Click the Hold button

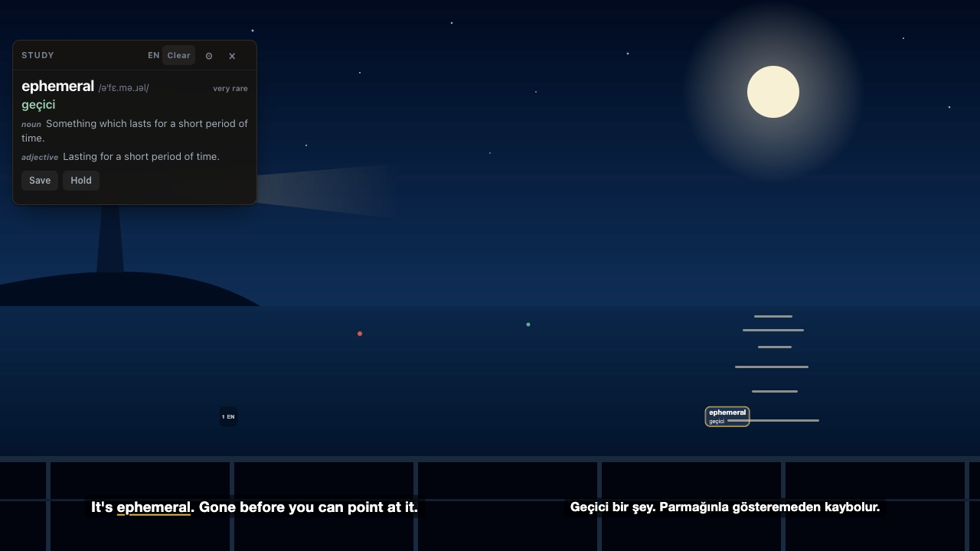pyautogui.click(x=81, y=181)
